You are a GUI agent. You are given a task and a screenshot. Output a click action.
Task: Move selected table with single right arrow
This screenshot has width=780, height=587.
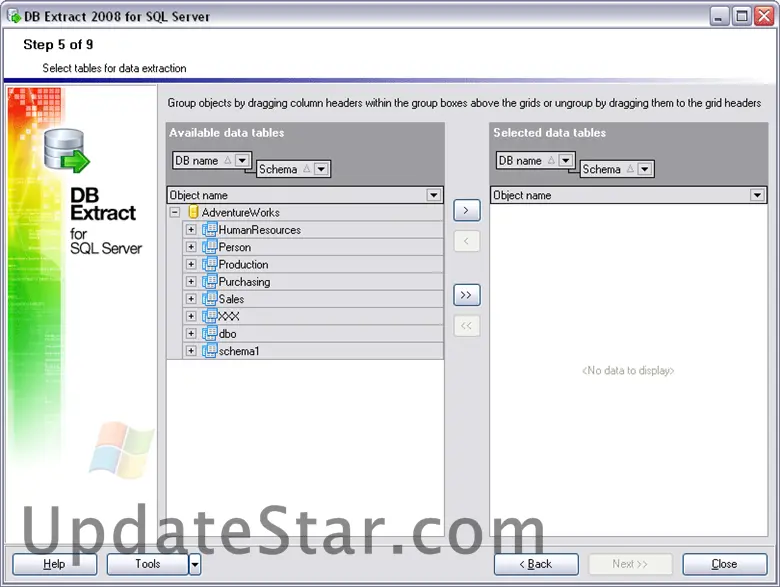(x=466, y=210)
